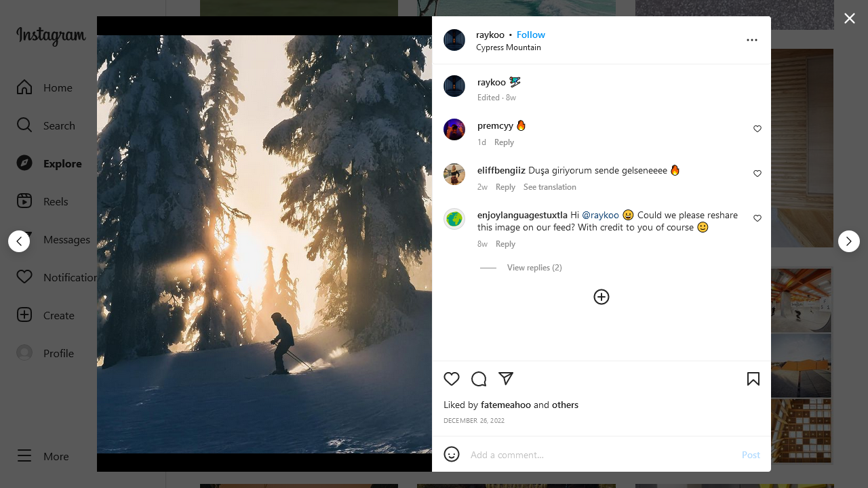Click the skier photo in post
Screen dimensions: 868x488
(264, 244)
